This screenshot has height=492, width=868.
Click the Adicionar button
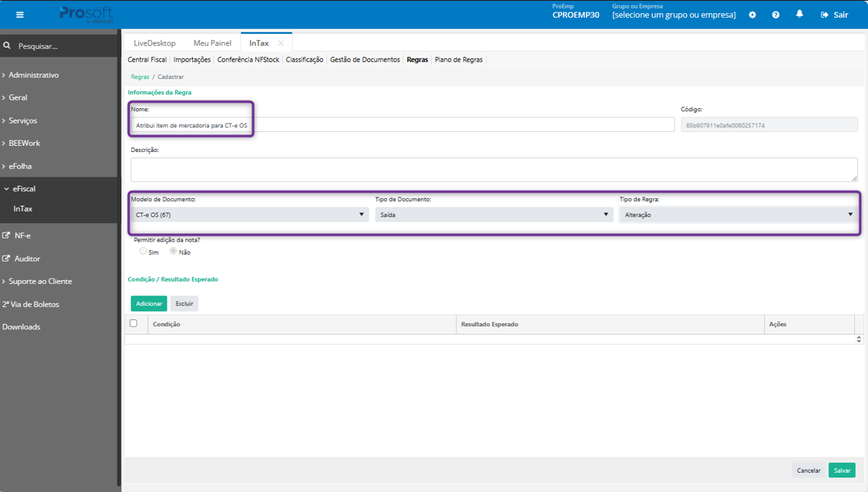tap(149, 303)
